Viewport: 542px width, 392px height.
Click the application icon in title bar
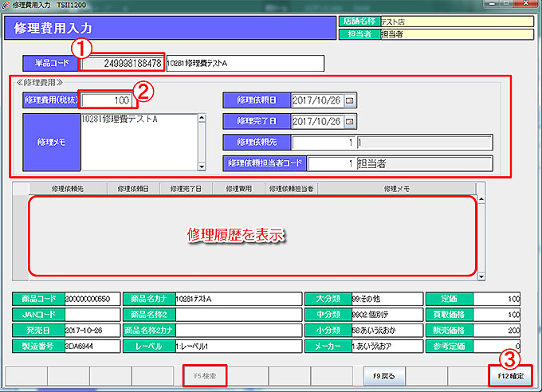tap(6, 6)
